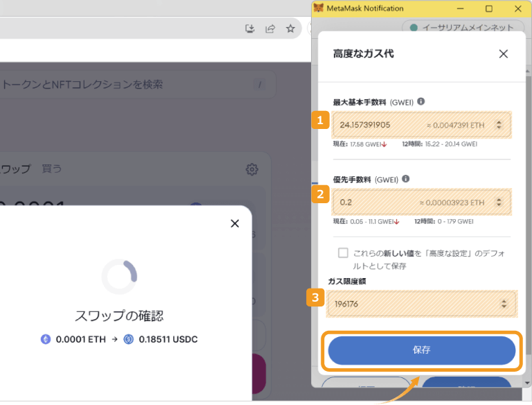Switch to the Buy (買う) tab
Viewport: 532px width, 405px height.
[51, 169]
